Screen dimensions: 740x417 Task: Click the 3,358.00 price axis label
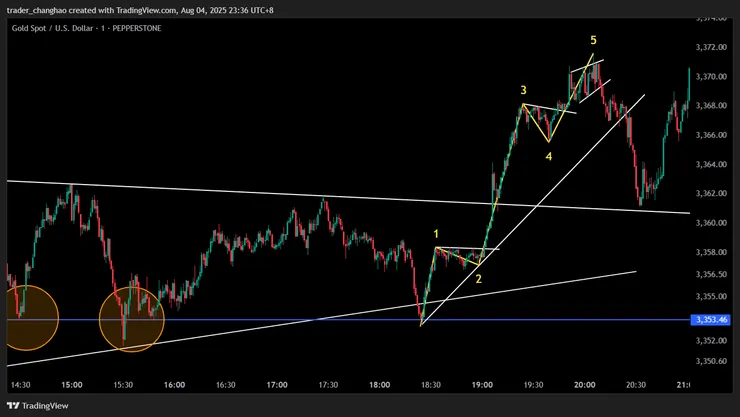click(x=711, y=252)
